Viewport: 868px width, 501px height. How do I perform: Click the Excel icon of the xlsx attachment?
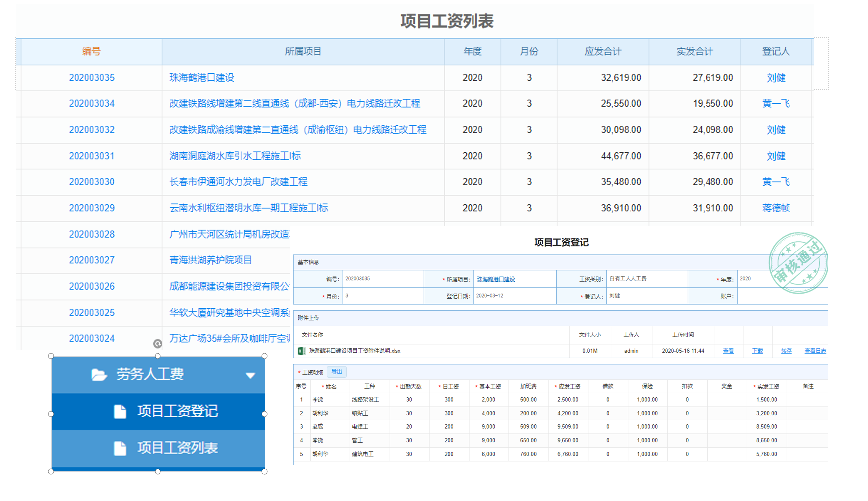(x=301, y=351)
